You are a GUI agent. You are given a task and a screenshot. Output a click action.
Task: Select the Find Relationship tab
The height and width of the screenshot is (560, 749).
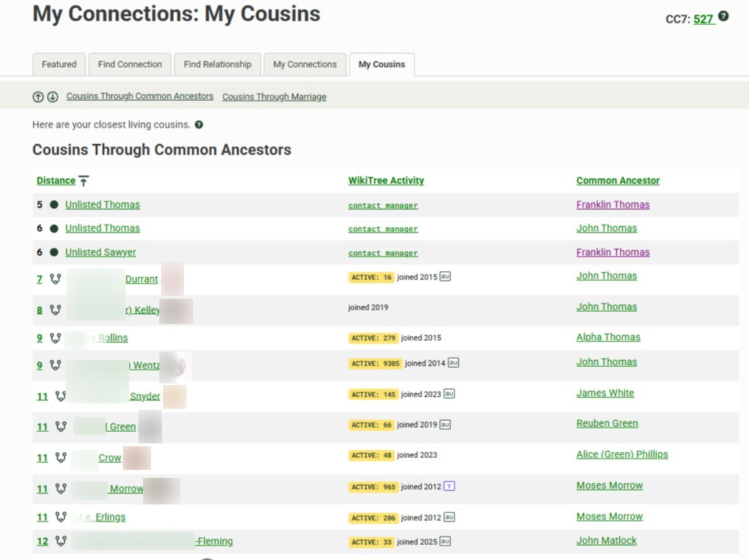218,64
